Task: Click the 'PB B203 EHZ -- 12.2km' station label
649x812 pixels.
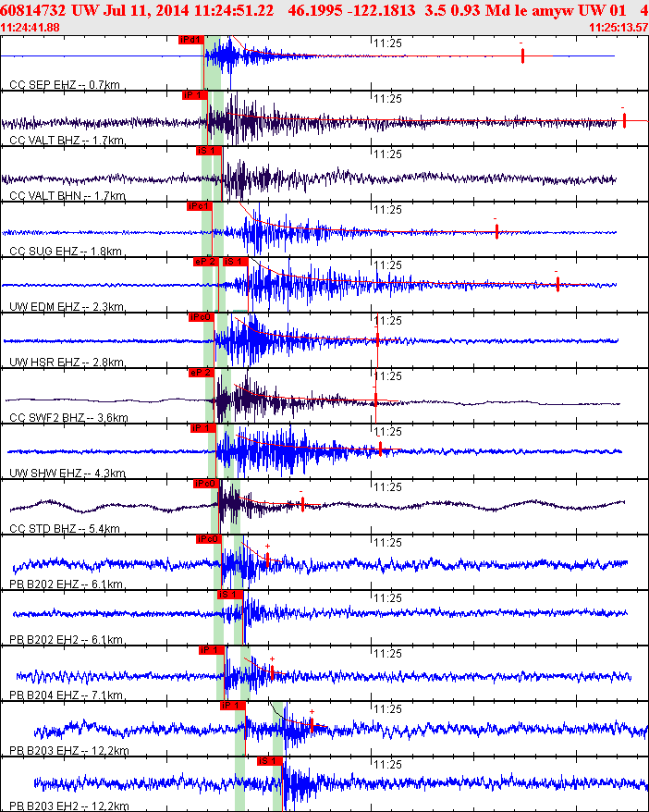Action: point(69,750)
